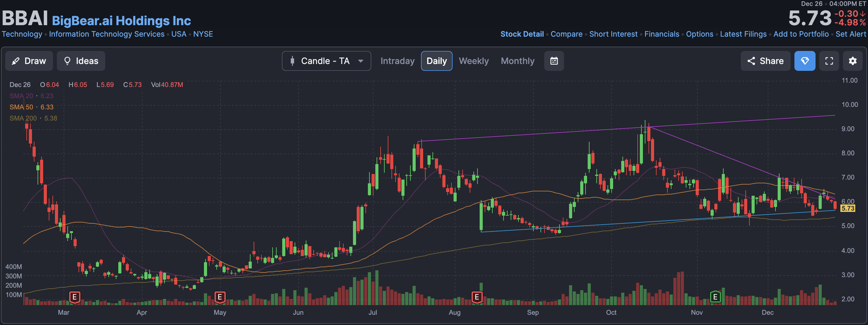
Task: Open chart settings gear
Action: pyautogui.click(x=852, y=61)
